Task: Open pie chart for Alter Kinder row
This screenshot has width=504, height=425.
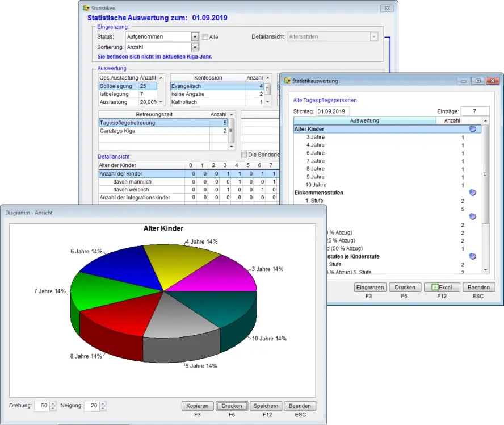Action: pyautogui.click(x=472, y=129)
